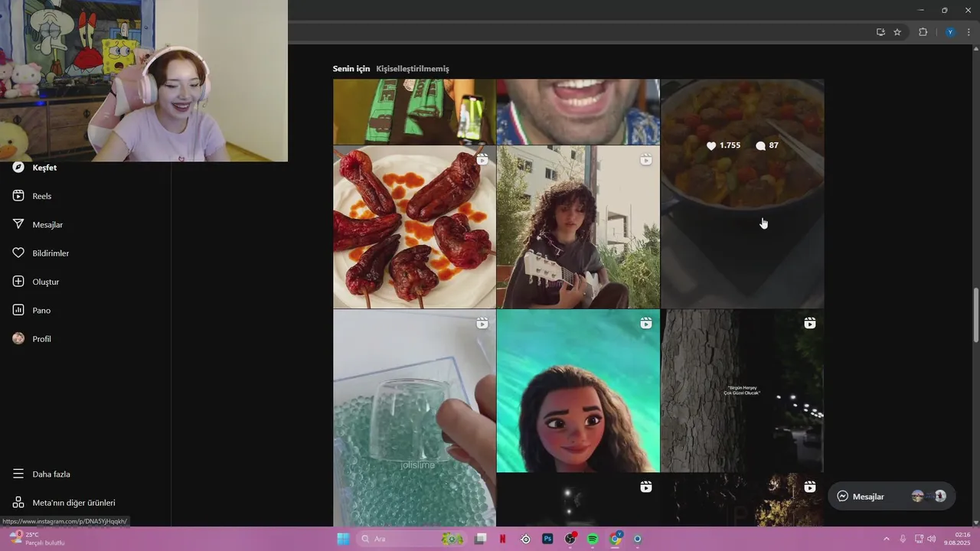Open Spotify from the taskbar
980x551 pixels.
pyautogui.click(x=593, y=539)
